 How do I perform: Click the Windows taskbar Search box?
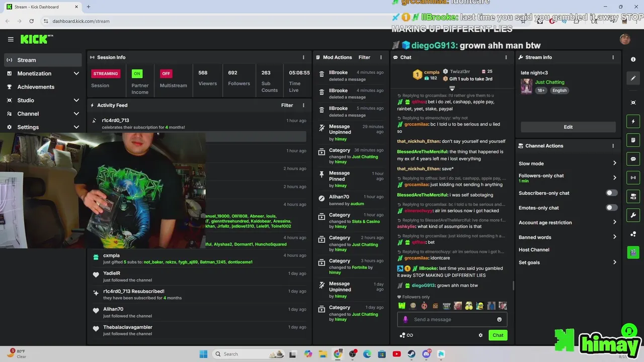(x=250, y=354)
